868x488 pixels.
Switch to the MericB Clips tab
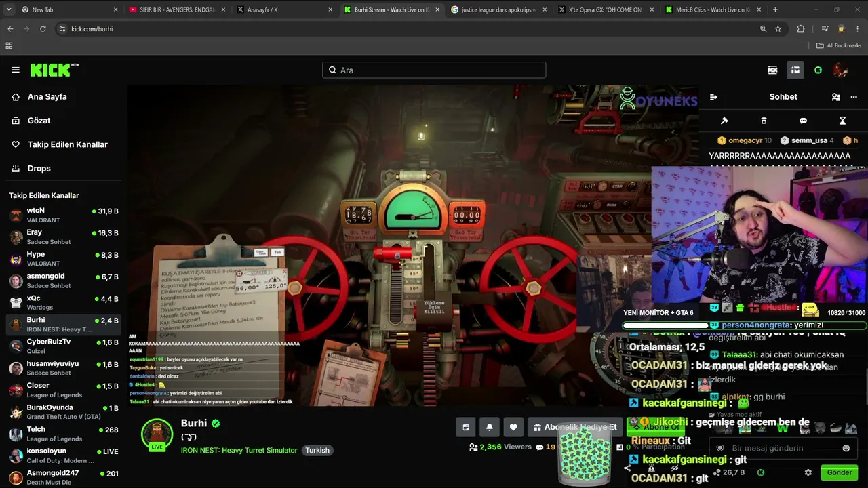point(712,9)
